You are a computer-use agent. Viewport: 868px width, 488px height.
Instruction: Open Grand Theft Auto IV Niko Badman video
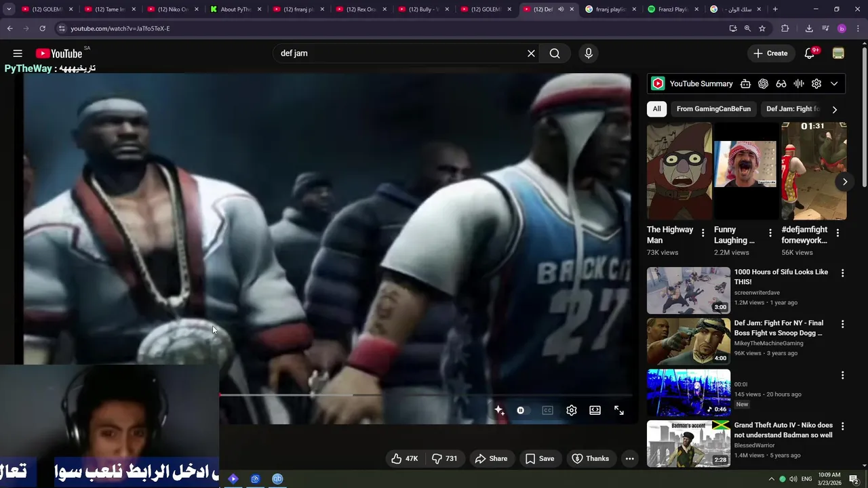point(688,444)
